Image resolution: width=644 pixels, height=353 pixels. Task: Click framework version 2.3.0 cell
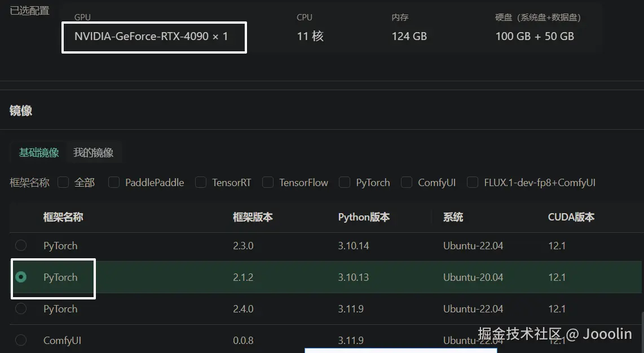tap(243, 246)
